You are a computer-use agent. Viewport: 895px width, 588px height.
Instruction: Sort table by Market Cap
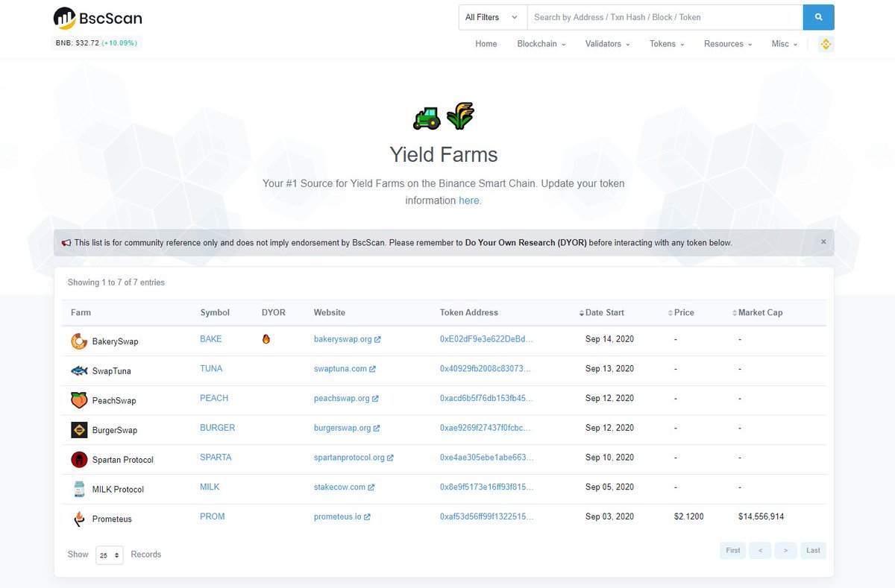coord(757,313)
